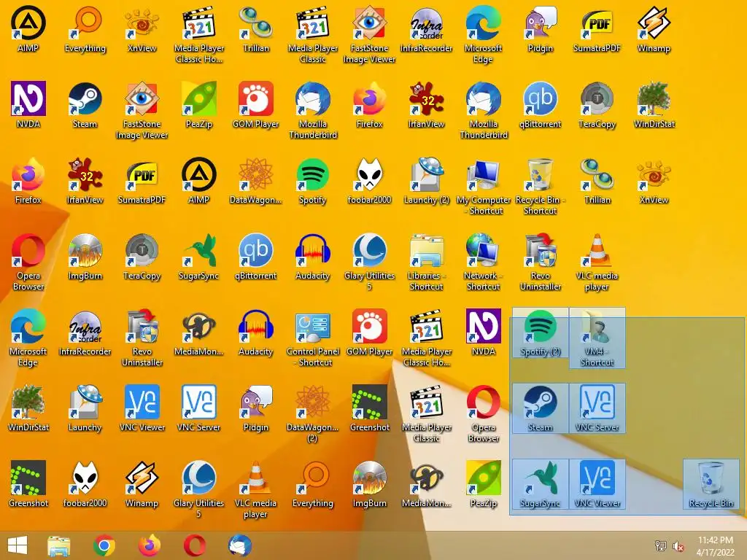Image resolution: width=747 pixels, height=560 pixels.
Task: Launch Firefox from the taskbar
Action: click(x=149, y=545)
